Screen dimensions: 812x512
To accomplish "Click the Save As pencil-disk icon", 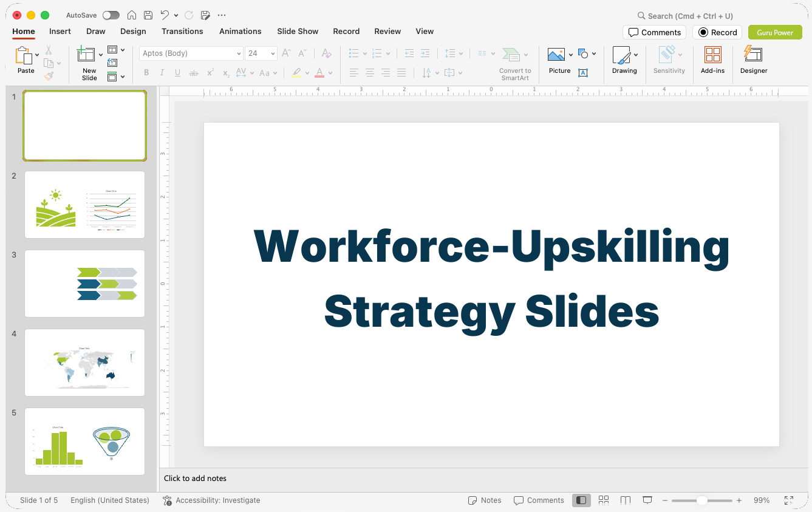I will 205,15.
